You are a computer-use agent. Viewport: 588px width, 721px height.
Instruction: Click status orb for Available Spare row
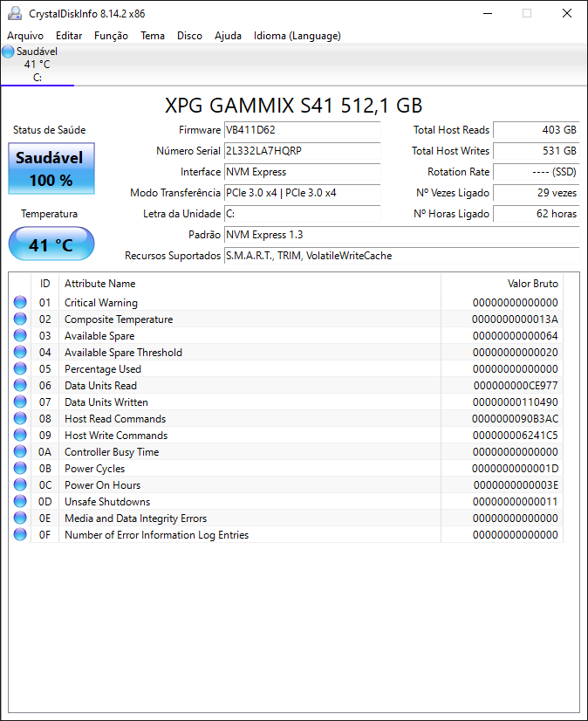(x=20, y=335)
